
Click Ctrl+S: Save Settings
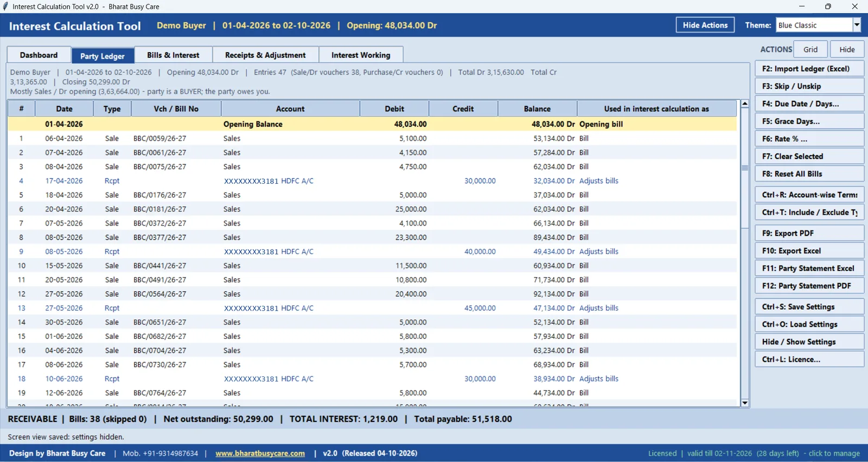tap(809, 307)
